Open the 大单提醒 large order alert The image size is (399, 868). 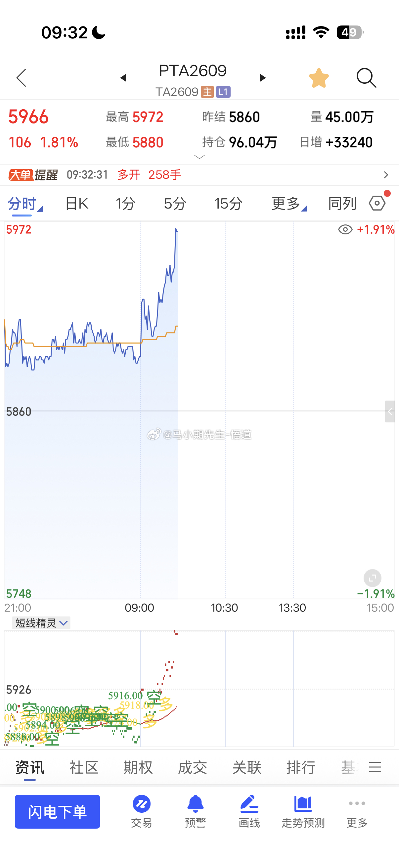click(199, 175)
